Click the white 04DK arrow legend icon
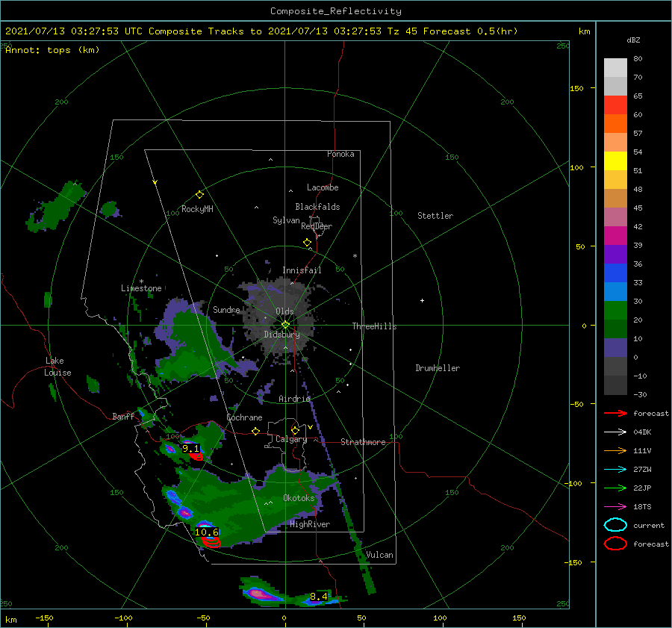The image size is (672, 628). (x=615, y=432)
